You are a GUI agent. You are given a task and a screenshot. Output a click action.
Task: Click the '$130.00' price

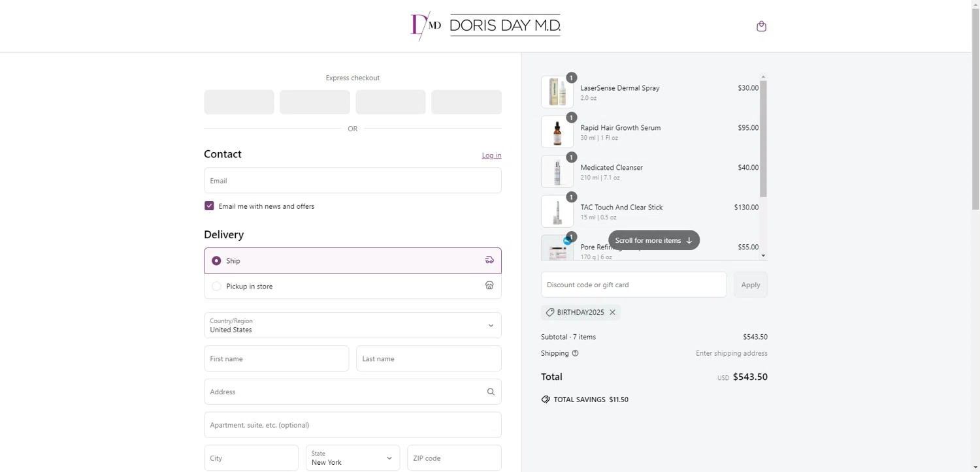746,208
